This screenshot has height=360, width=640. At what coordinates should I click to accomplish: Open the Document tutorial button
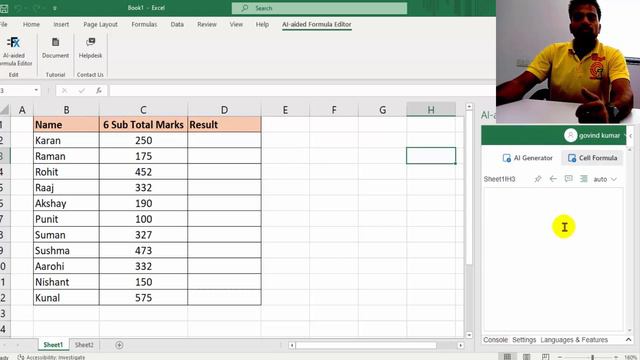(55, 48)
